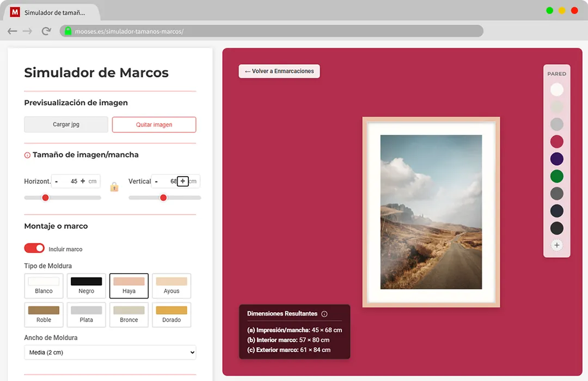Add custom wall color with plus icon
The image size is (588, 381).
coord(556,245)
